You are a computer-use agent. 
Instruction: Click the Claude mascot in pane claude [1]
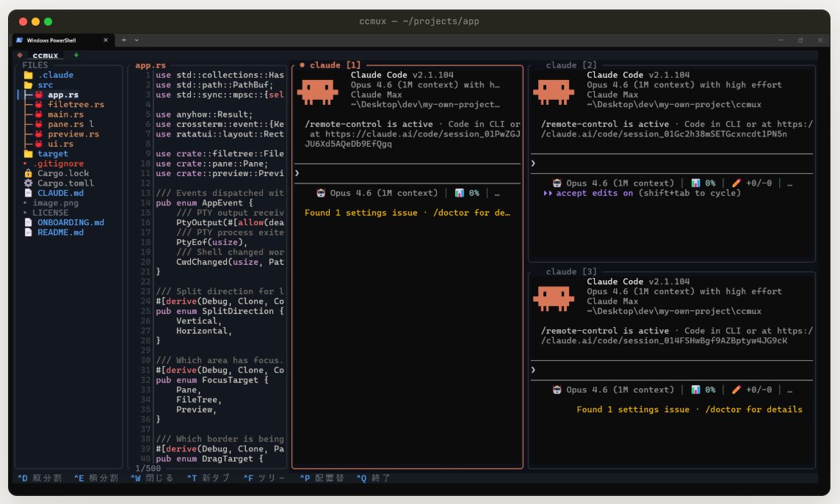pos(318,92)
